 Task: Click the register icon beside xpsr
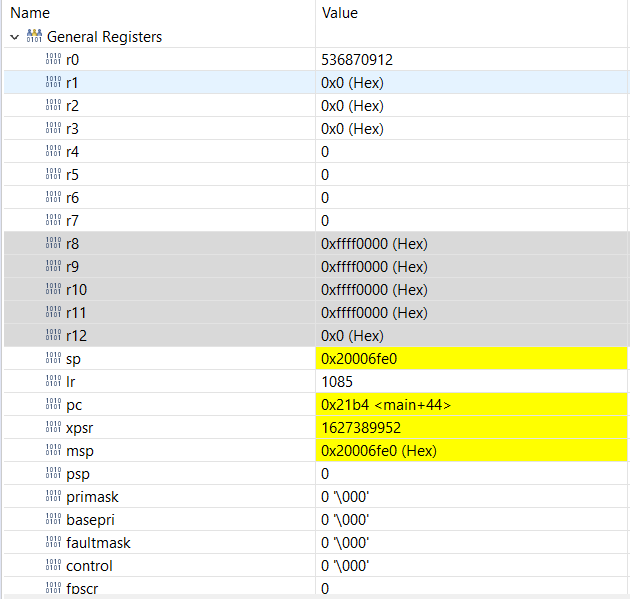coord(53,427)
